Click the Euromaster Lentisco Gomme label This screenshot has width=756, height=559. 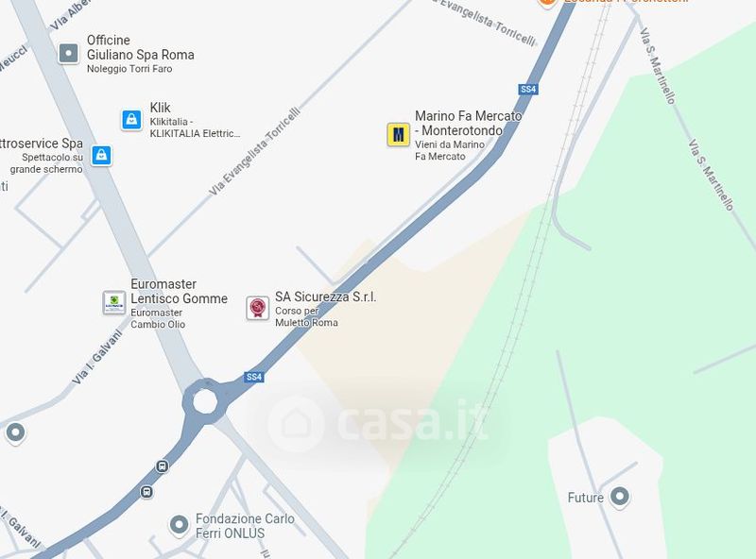pos(179,291)
